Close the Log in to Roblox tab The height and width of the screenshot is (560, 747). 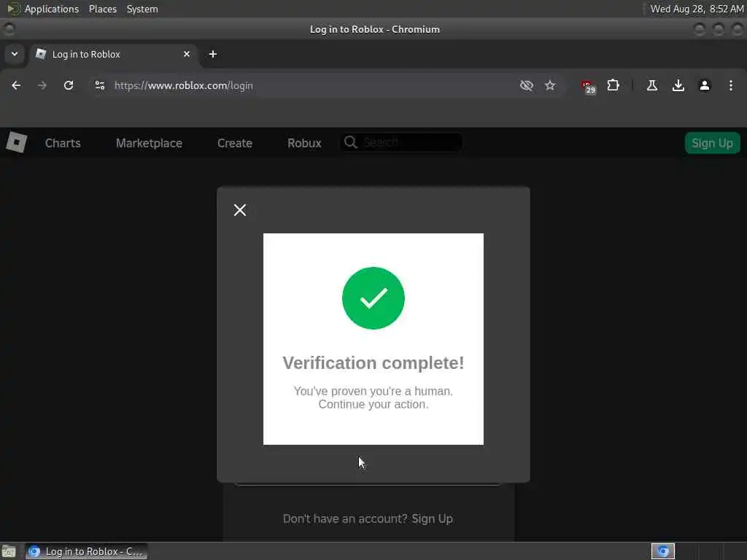187,54
